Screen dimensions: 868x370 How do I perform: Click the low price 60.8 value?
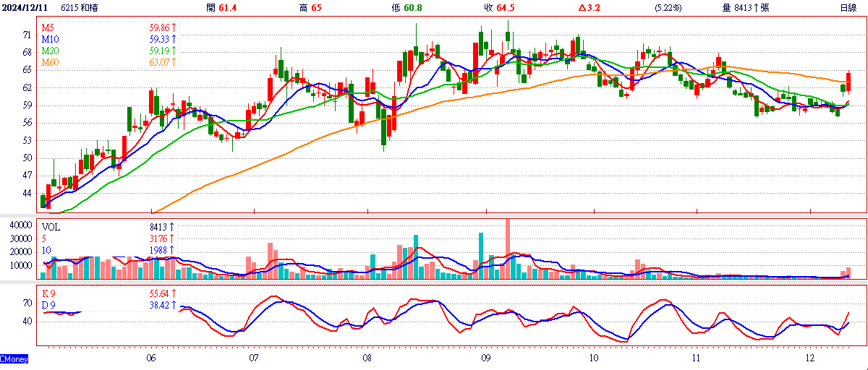(x=413, y=7)
